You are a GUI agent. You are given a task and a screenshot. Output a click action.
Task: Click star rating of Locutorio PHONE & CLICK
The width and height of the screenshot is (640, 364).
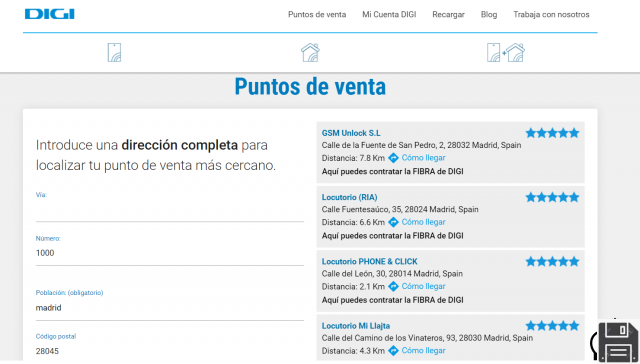[552, 262]
